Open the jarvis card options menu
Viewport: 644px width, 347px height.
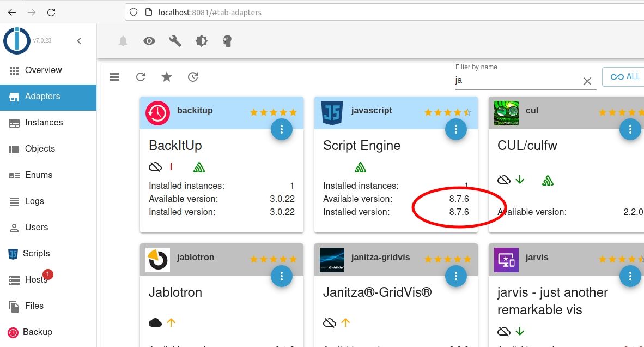click(630, 276)
